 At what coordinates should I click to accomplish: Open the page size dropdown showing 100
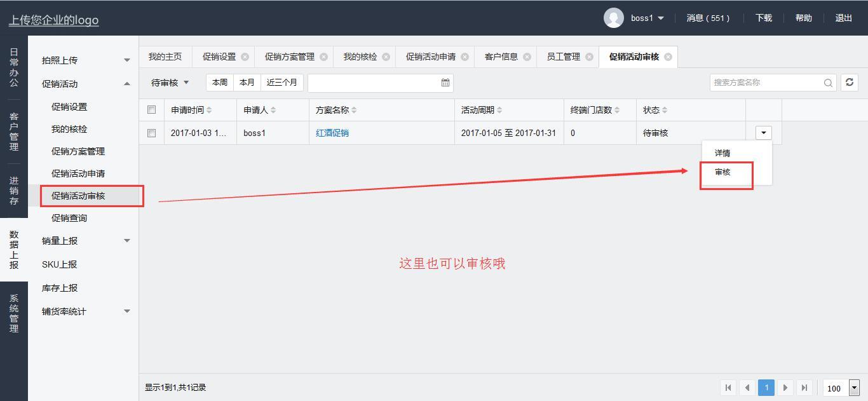[854, 388]
